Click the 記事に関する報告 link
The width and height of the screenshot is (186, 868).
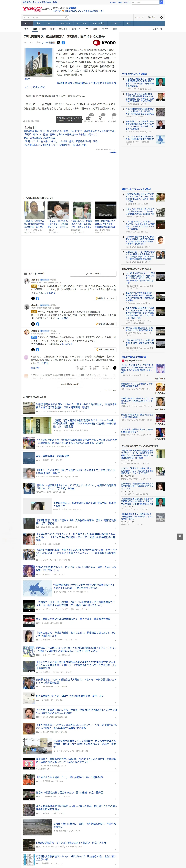[31, 121]
